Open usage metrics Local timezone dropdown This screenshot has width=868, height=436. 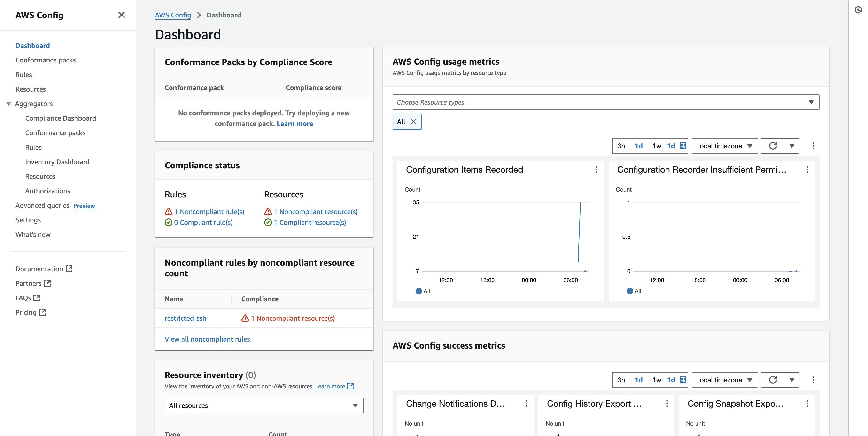(x=724, y=146)
